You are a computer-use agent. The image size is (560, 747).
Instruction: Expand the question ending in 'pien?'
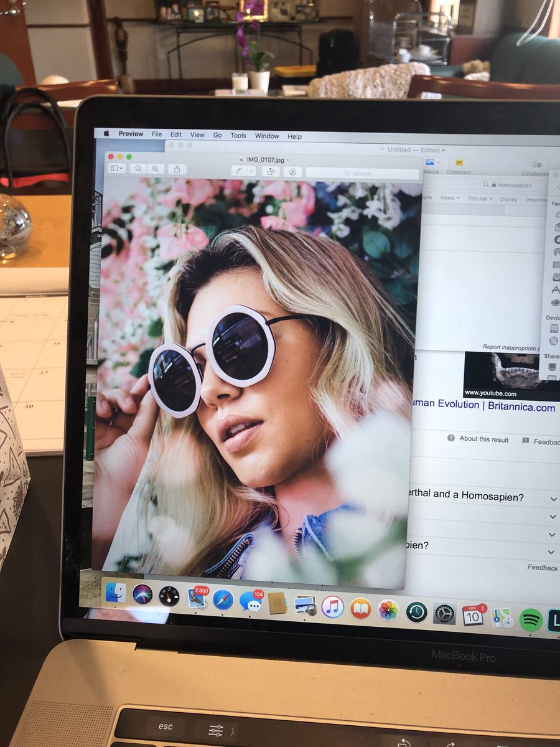tap(552, 552)
